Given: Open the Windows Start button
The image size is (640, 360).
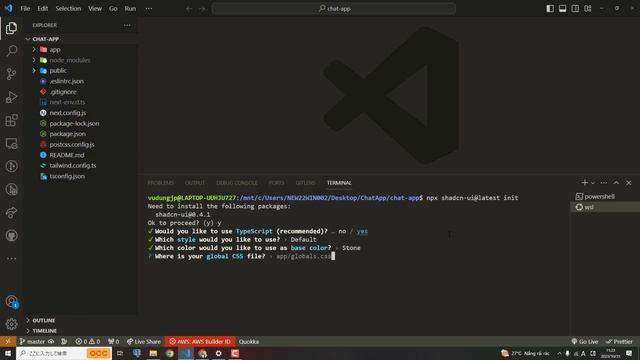Looking at the screenshot, I should 8,353.
